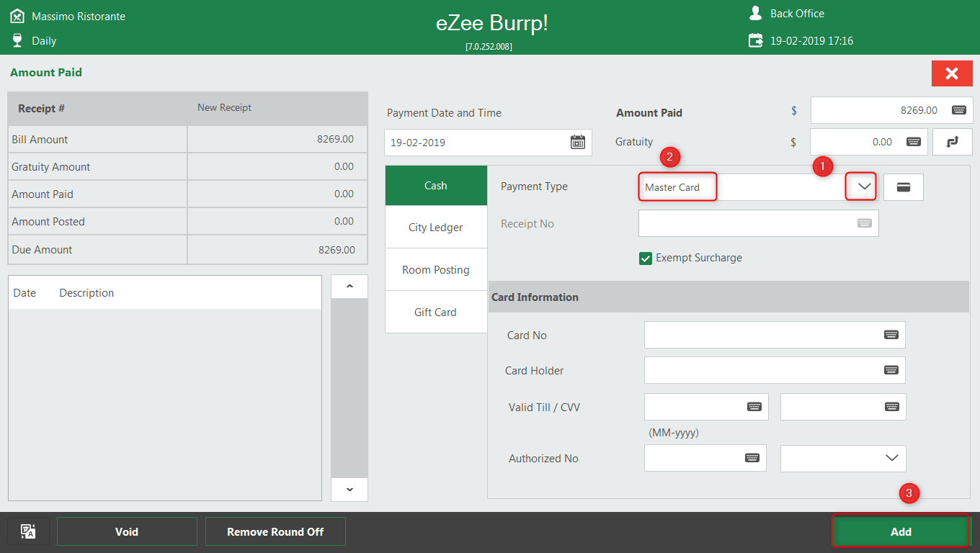Image resolution: width=980 pixels, height=553 pixels.
Task: Open the keyboard for Authorized No
Action: click(x=752, y=458)
